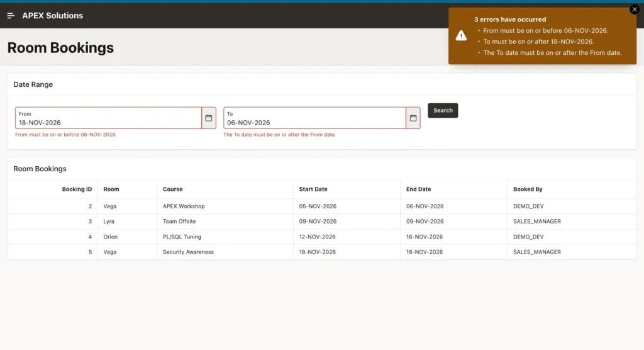The width and height of the screenshot is (644, 350).
Task: Click the Search button
Action: pyautogui.click(x=443, y=110)
